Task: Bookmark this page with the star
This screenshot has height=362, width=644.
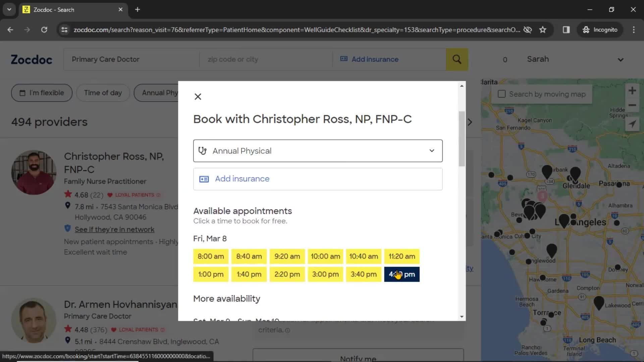Action: coord(543,30)
